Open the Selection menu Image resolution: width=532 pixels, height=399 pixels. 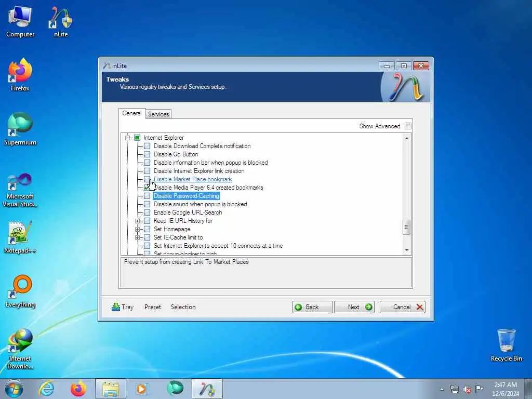coord(183,307)
